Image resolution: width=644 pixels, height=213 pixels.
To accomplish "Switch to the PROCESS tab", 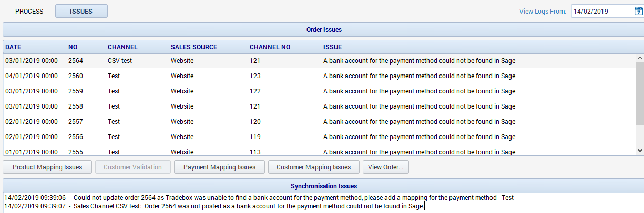I will coord(29,11).
